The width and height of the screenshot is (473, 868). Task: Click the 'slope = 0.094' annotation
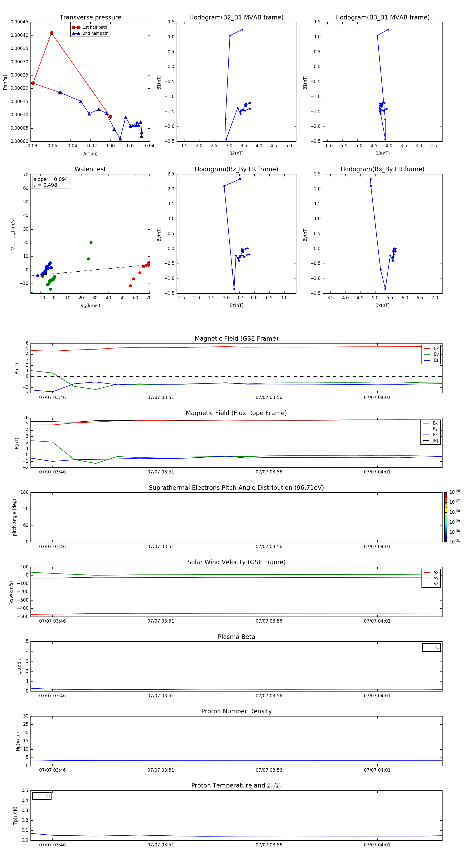[50, 179]
